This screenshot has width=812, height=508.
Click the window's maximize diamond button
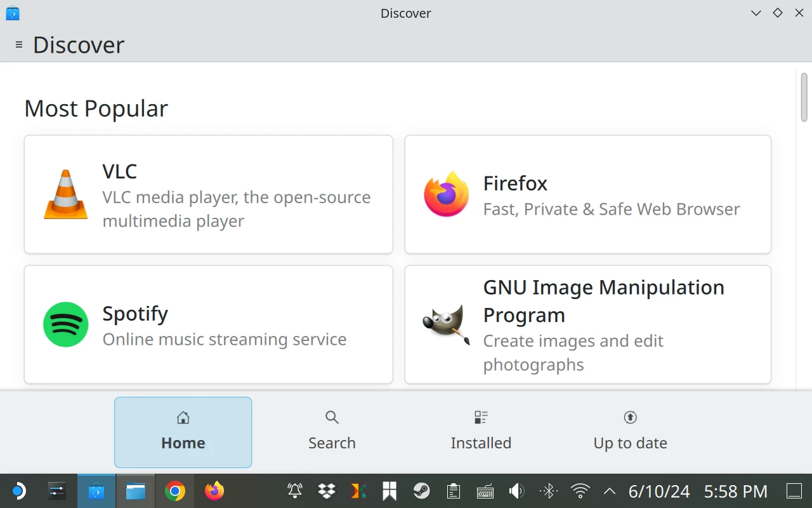point(778,13)
